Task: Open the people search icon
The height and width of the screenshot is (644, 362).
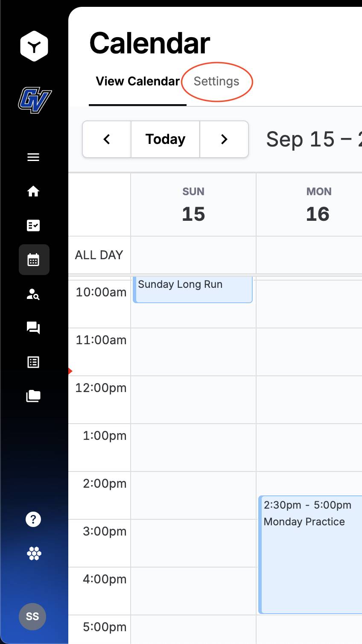Action: tap(34, 294)
